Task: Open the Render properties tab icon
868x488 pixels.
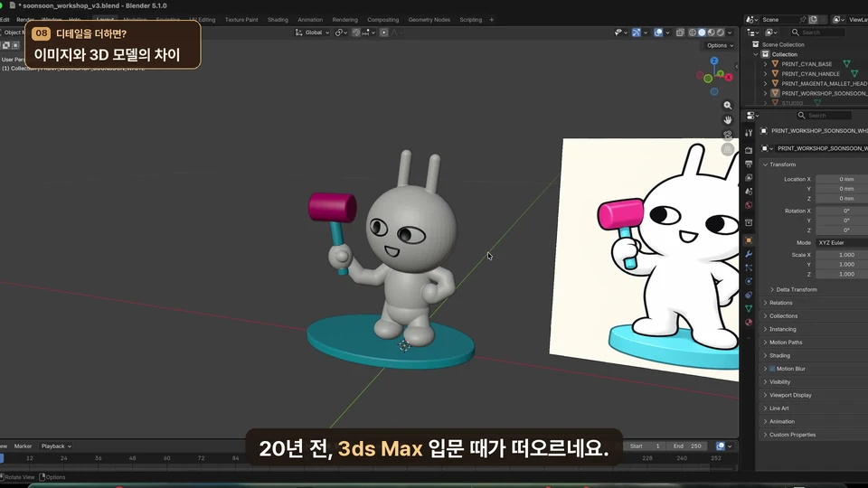Action: click(x=749, y=150)
